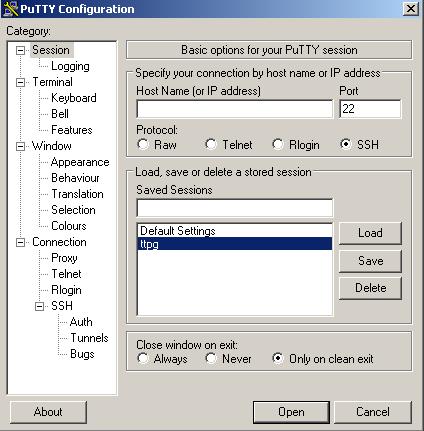Select the Raw protocol option
The width and height of the screenshot is (424, 431).
pyautogui.click(x=143, y=144)
